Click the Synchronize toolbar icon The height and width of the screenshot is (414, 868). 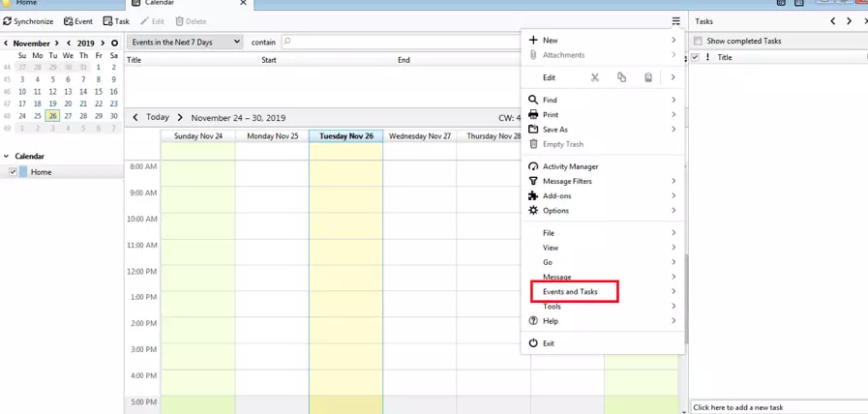[27, 21]
